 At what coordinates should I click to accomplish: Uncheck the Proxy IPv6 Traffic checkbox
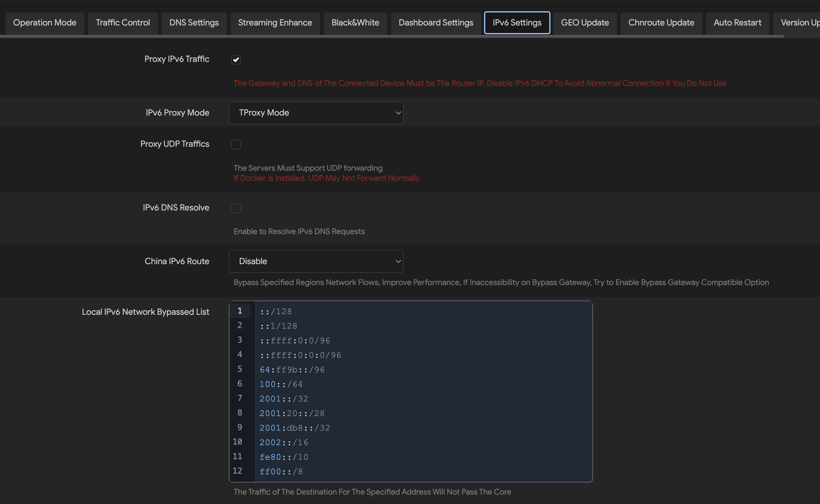coord(236,60)
